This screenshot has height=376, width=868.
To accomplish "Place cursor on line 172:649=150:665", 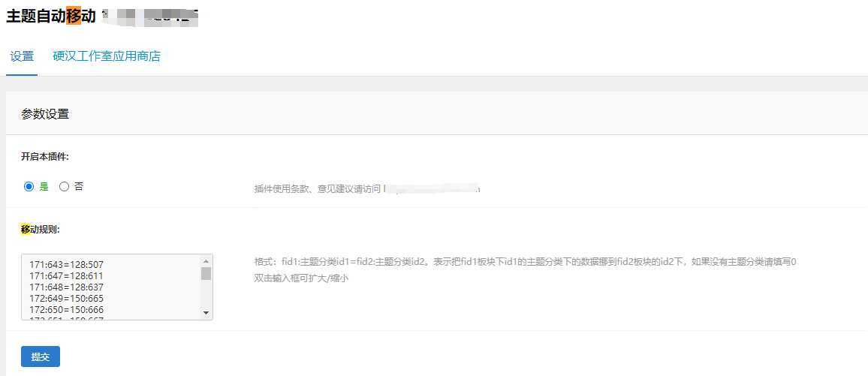I will 66,299.
